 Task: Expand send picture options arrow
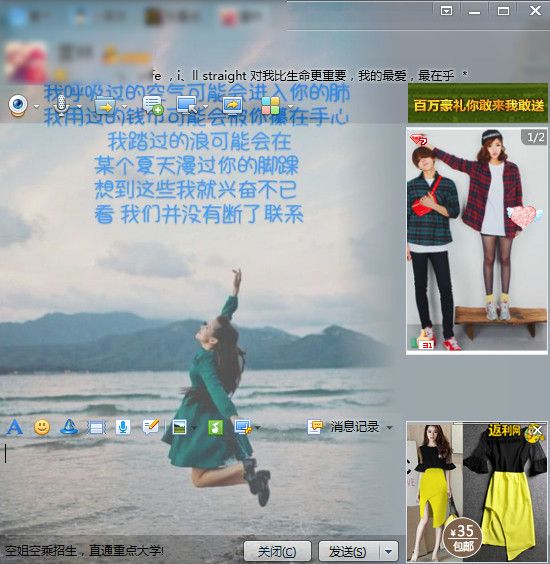pos(194,428)
